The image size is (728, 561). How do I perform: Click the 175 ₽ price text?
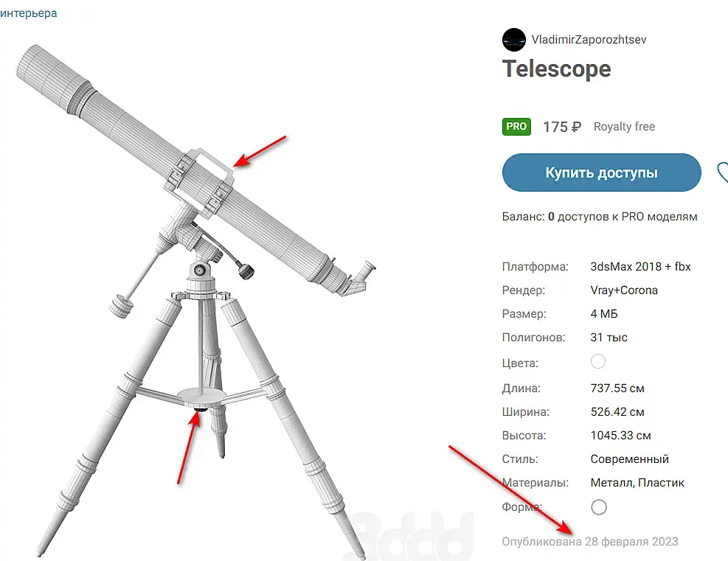(x=562, y=127)
